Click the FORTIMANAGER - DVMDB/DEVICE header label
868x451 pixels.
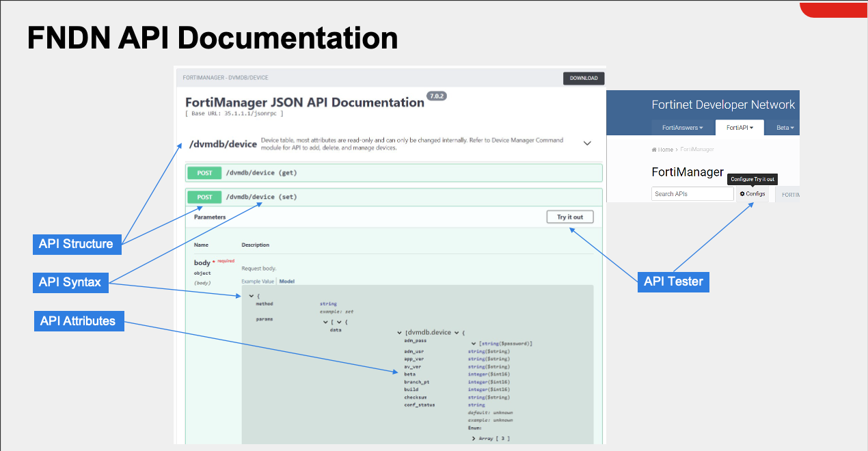[x=226, y=78]
